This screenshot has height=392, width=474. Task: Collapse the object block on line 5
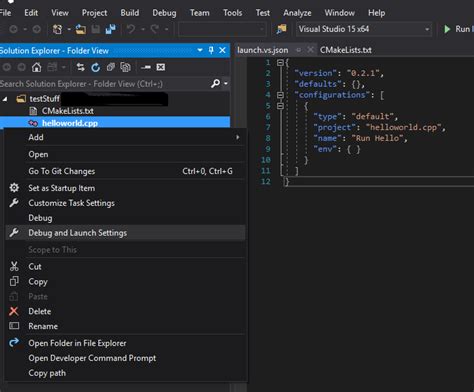[280, 106]
